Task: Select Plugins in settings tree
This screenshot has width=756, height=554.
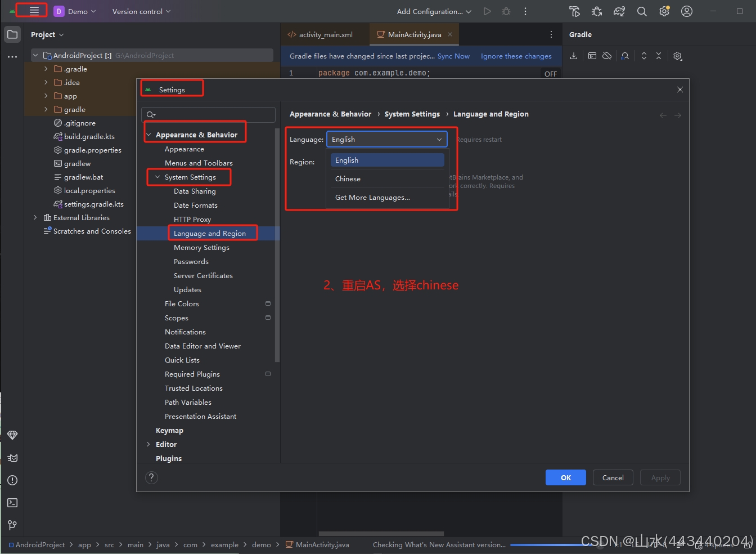Action: pyautogui.click(x=169, y=458)
